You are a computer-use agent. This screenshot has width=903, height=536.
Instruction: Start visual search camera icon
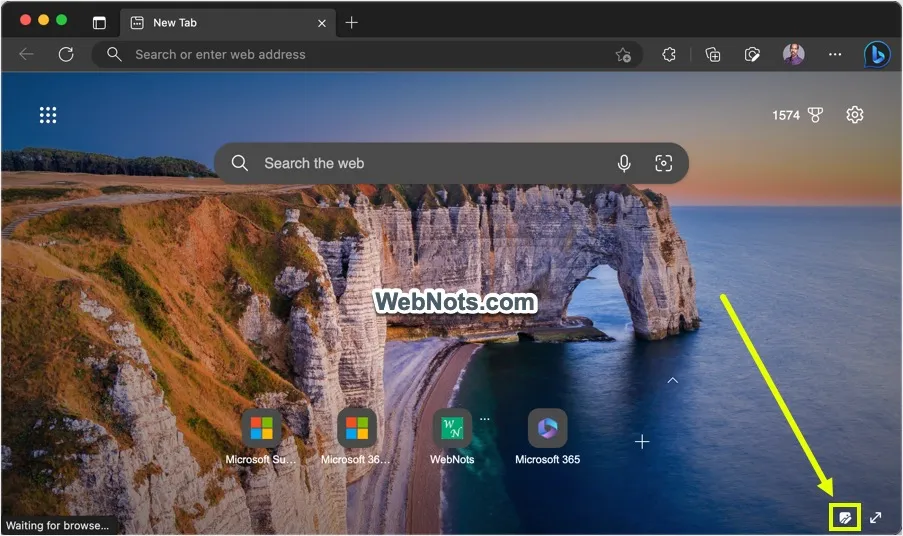coord(663,164)
